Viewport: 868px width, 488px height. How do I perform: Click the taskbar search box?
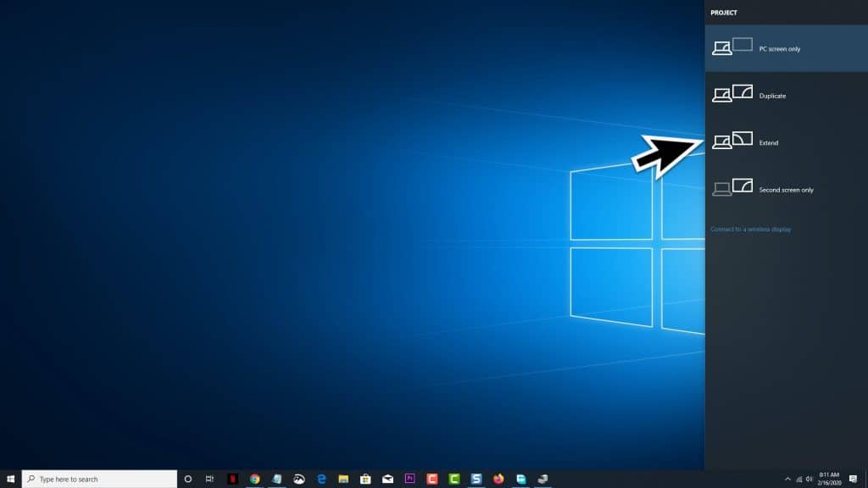click(102, 477)
